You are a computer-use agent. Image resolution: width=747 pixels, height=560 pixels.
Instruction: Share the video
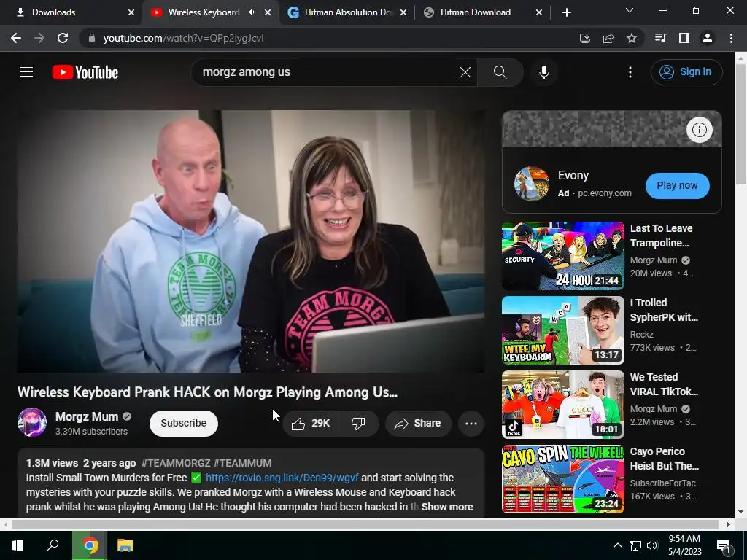pyautogui.click(x=418, y=423)
